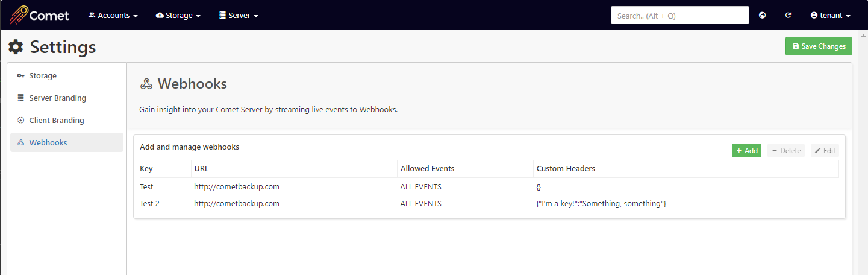Click the refresh icon in top bar

pos(788,15)
